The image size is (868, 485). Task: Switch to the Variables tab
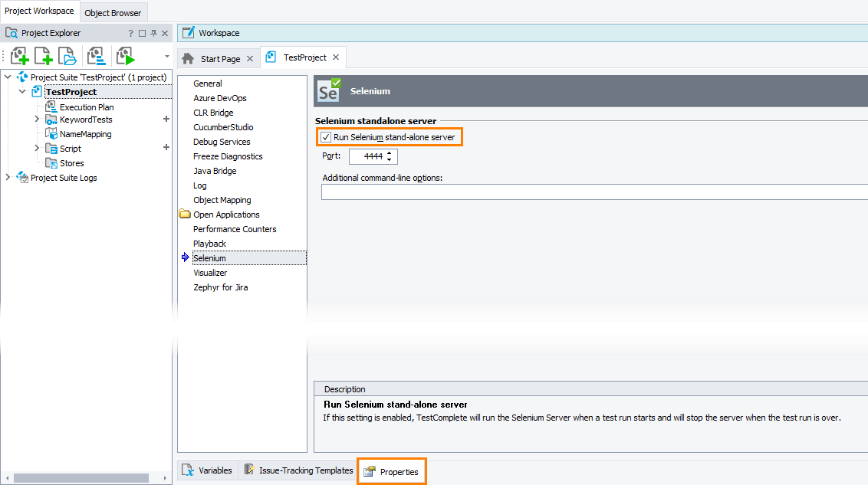(206, 470)
